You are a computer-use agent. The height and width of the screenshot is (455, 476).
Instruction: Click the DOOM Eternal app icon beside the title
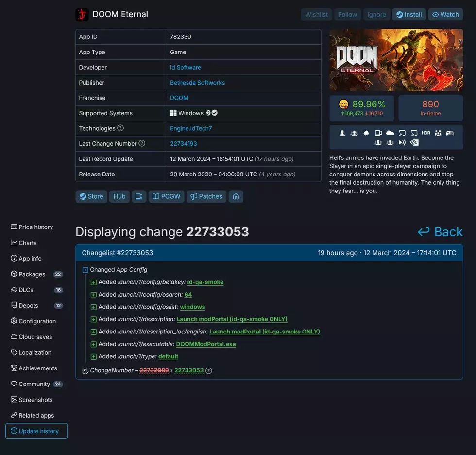[x=82, y=15]
